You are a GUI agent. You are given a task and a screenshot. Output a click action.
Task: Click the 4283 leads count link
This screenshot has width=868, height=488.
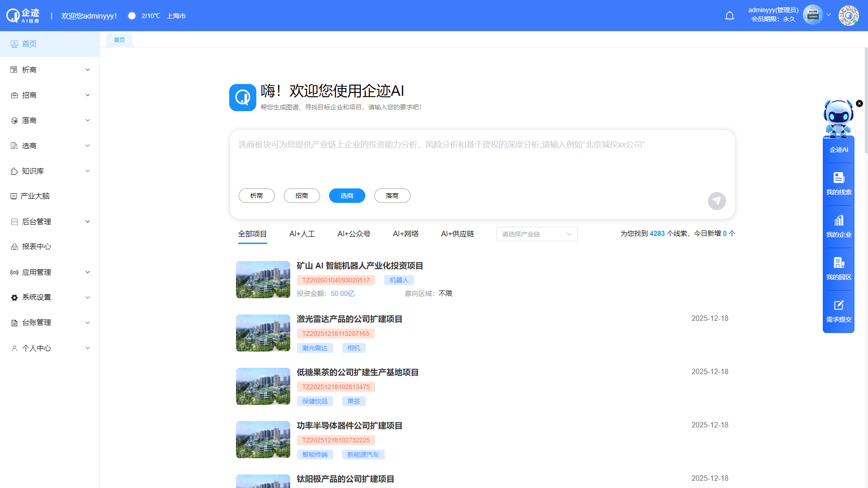657,234
